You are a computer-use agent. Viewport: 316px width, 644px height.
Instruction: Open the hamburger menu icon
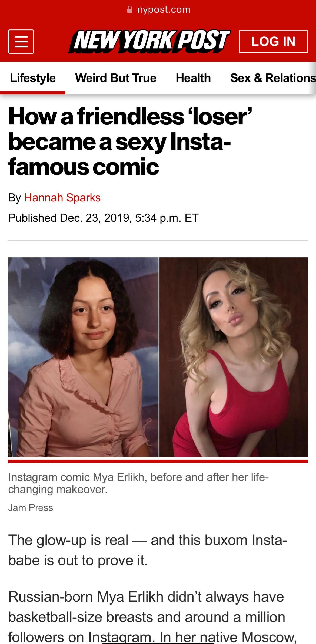click(21, 41)
